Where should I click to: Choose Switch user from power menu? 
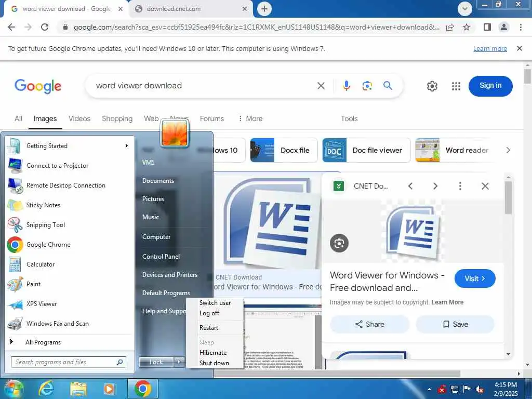[215, 303]
